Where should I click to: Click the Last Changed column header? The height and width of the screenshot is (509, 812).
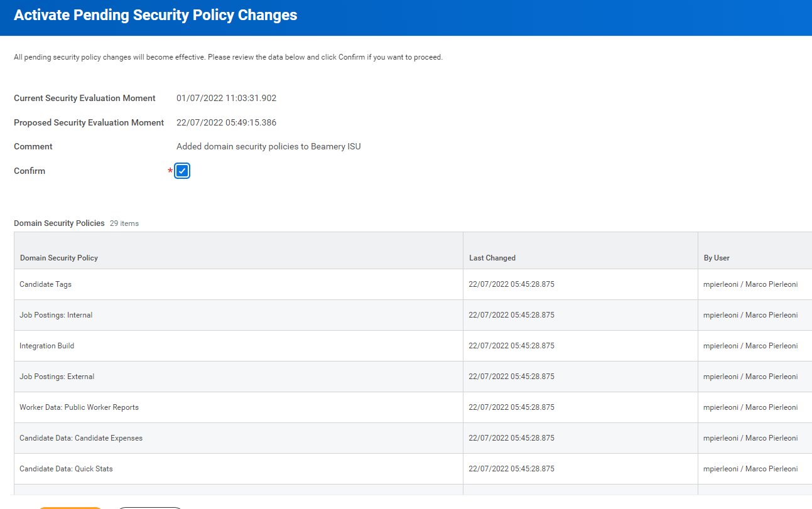[x=492, y=258]
